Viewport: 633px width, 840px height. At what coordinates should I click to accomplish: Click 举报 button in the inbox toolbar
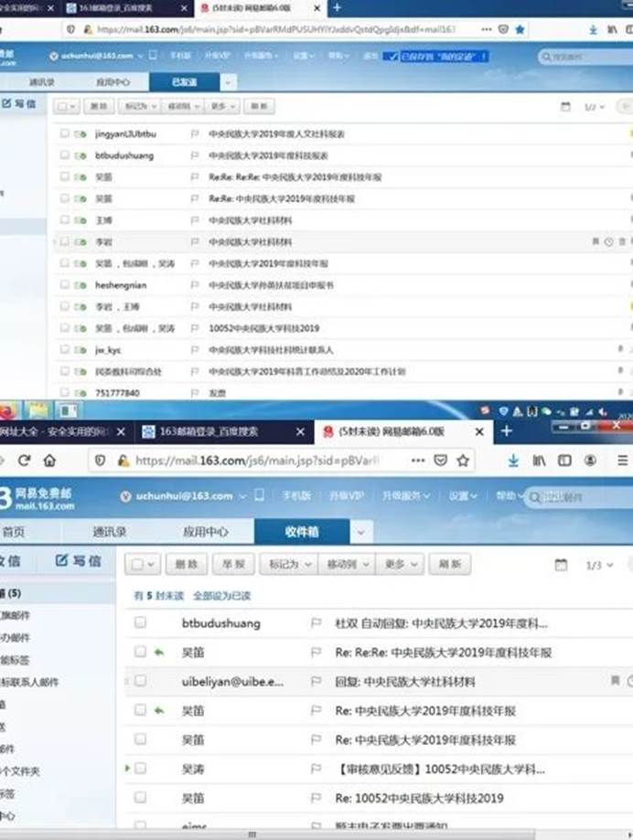tap(233, 564)
